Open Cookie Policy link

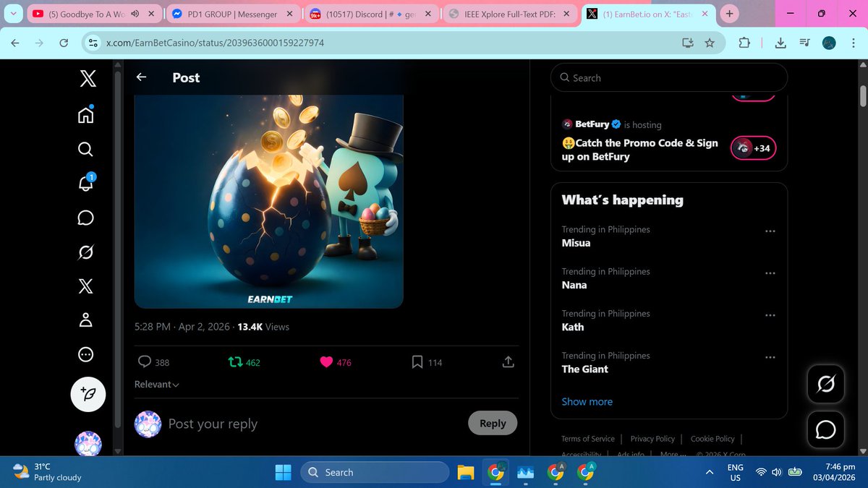click(x=712, y=439)
